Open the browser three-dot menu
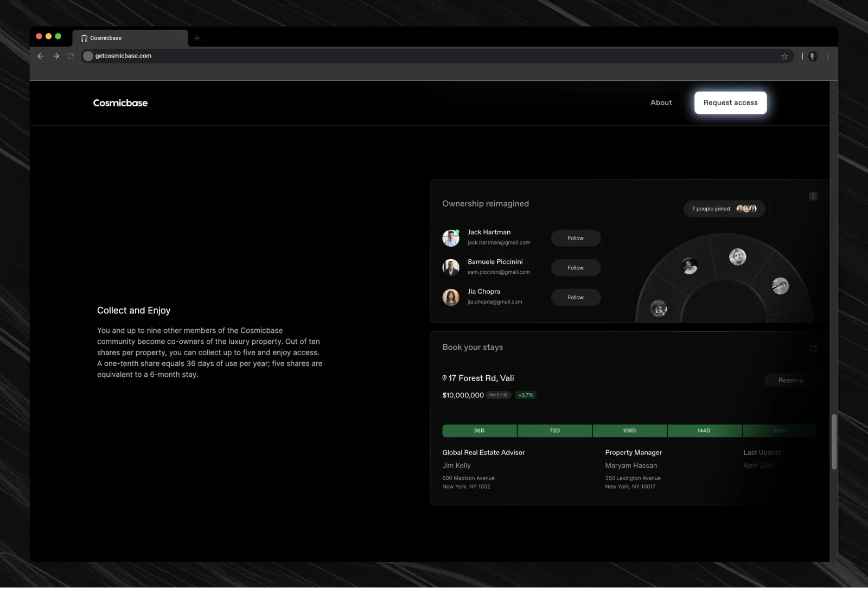This screenshot has height=591, width=868. (x=828, y=56)
